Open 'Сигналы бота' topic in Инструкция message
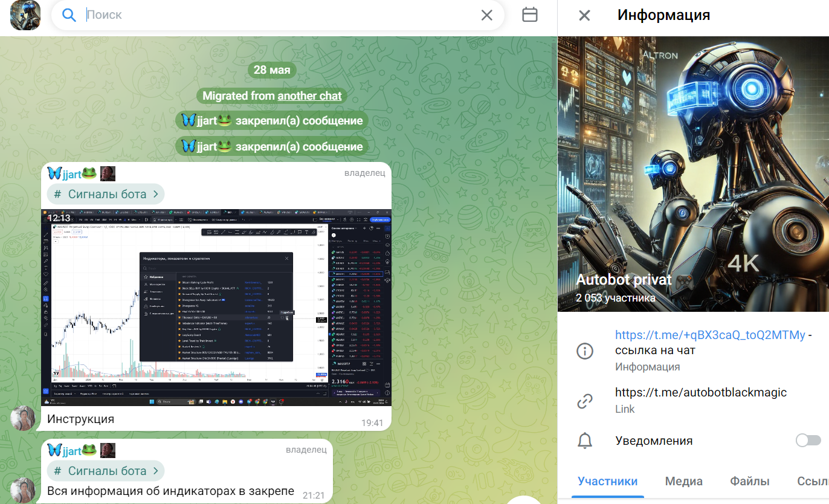 [x=106, y=194]
